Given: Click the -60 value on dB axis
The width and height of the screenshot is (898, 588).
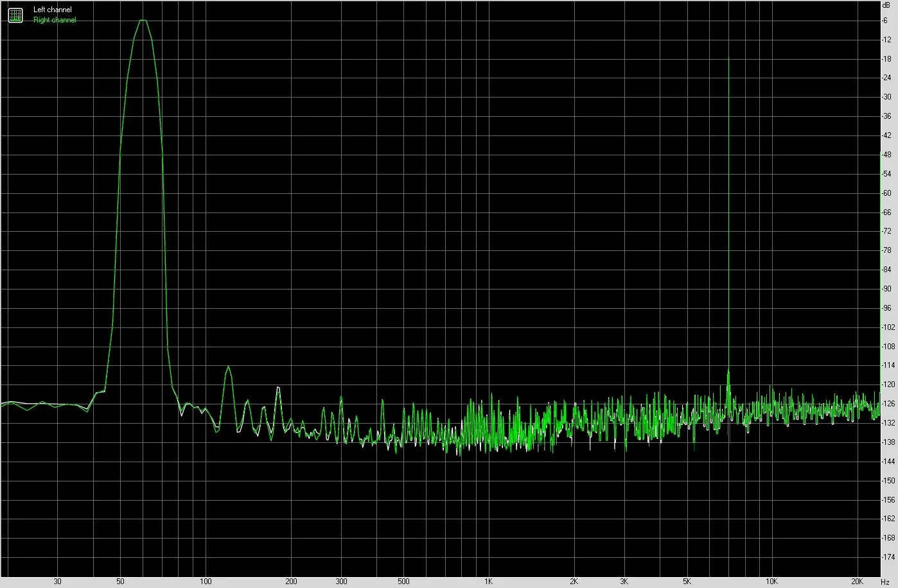Looking at the screenshot, I should [x=886, y=193].
